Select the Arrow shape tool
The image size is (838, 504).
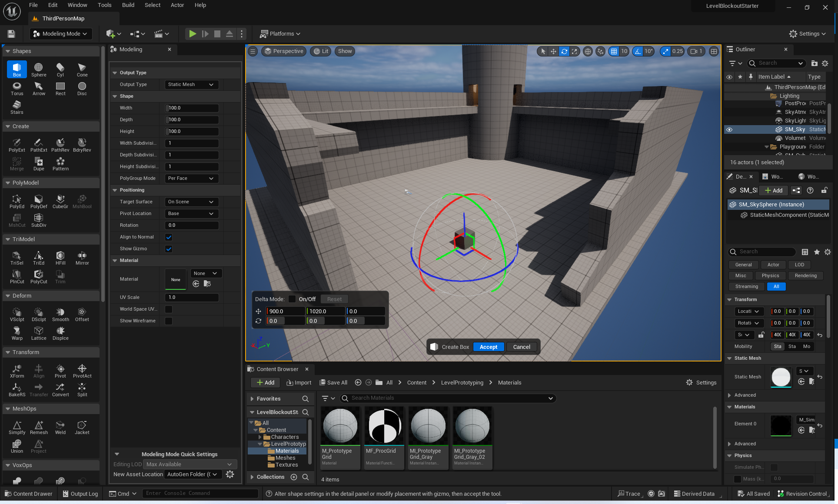point(39,88)
